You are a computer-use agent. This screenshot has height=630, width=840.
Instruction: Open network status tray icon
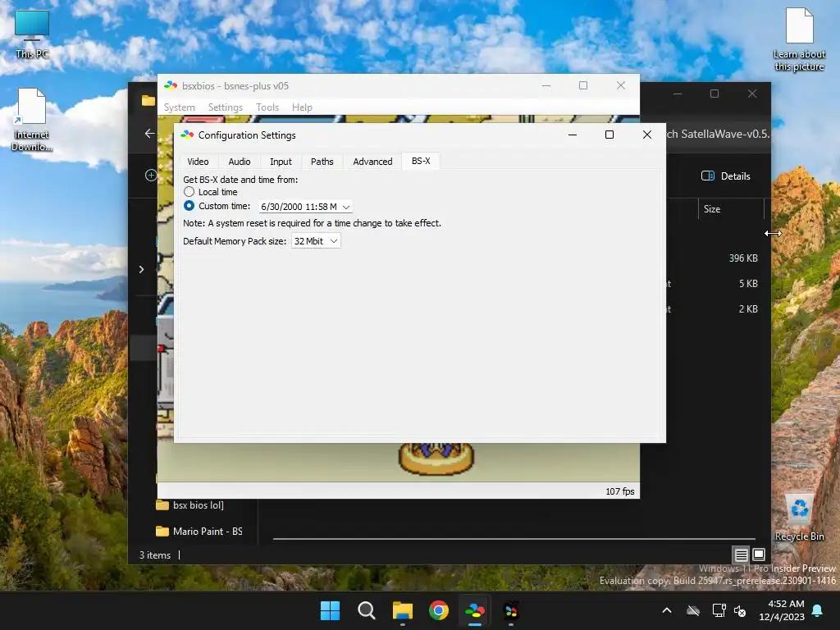click(719, 610)
